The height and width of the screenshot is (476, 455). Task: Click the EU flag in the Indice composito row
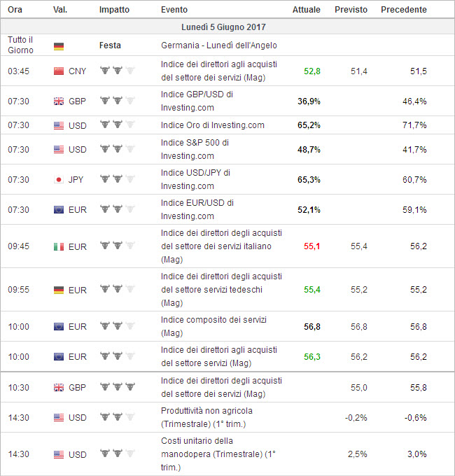point(59,326)
